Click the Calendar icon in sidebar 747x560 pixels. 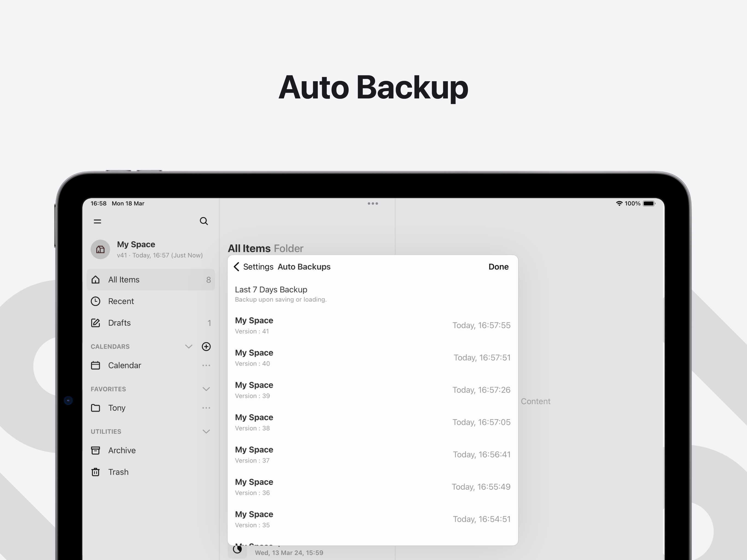click(96, 366)
